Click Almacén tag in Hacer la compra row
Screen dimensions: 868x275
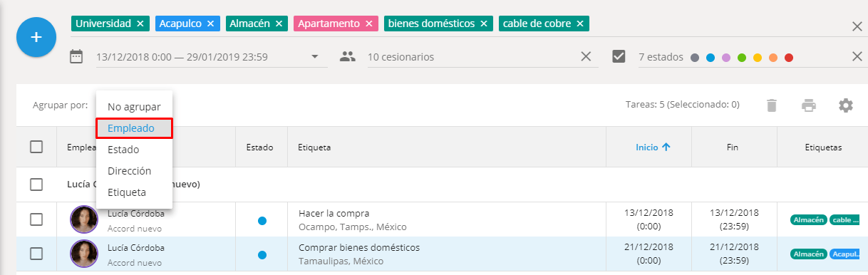tap(808, 220)
